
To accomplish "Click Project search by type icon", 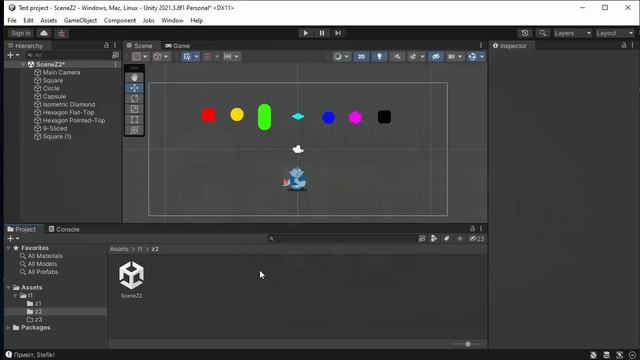I will click(x=434, y=239).
